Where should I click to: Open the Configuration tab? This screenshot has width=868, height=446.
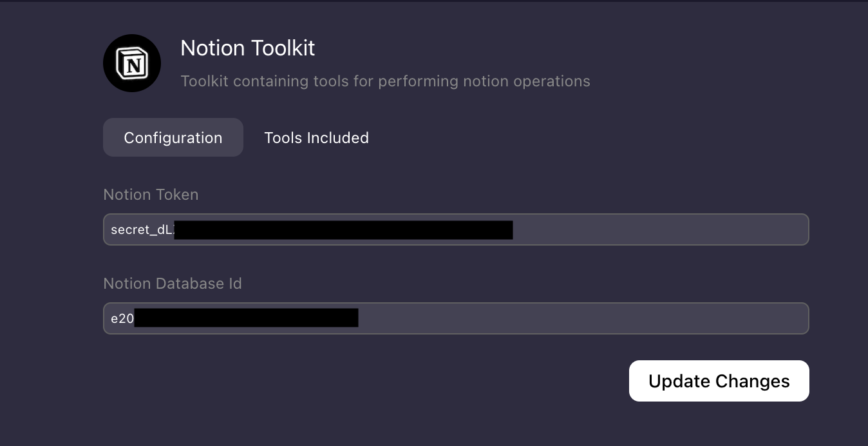click(x=173, y=138)
